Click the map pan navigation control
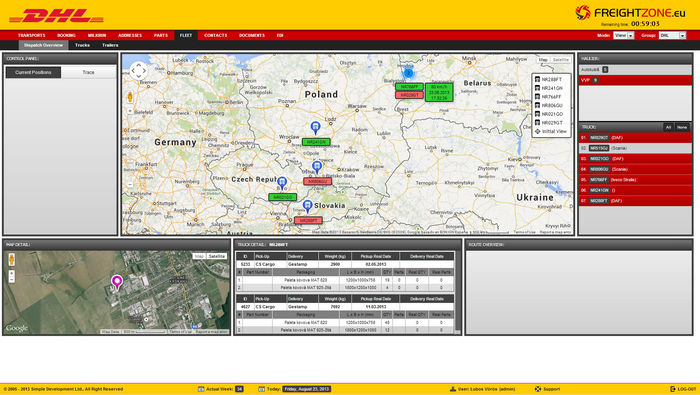 138,71
